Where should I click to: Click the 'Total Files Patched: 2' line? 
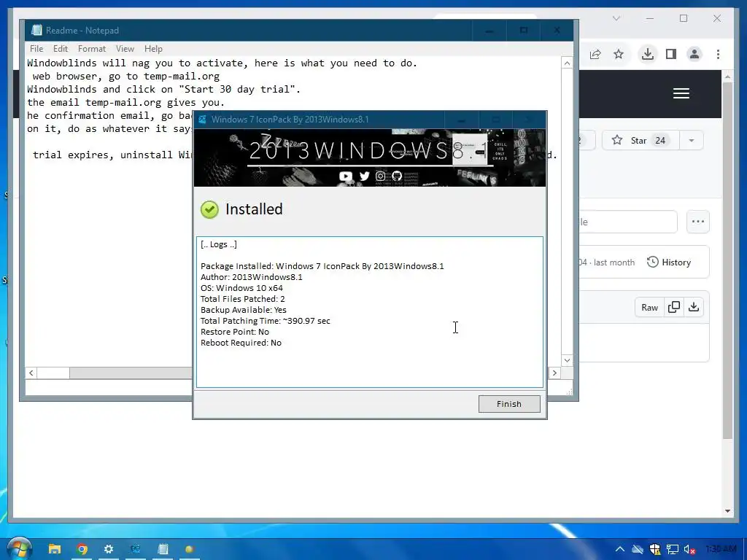pyautogui.click(x=242, y=299)
